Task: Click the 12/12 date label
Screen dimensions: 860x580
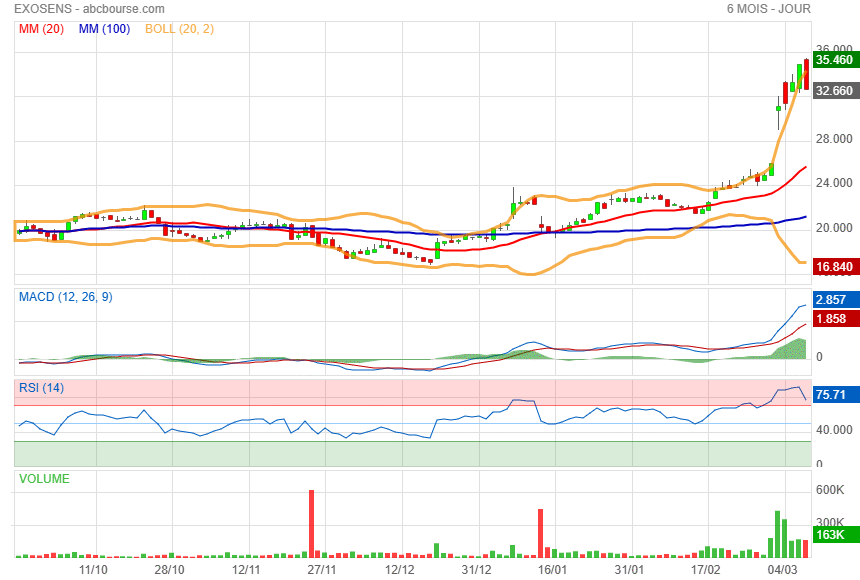Action: pyautogui.click(x=399, y=570)
